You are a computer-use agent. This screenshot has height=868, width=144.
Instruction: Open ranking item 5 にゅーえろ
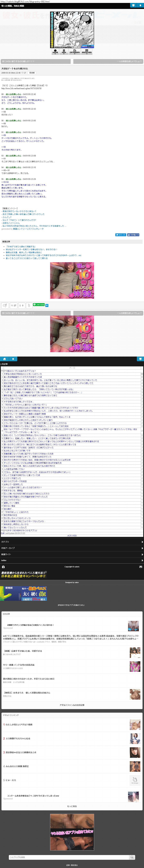[x=11, y=780]
